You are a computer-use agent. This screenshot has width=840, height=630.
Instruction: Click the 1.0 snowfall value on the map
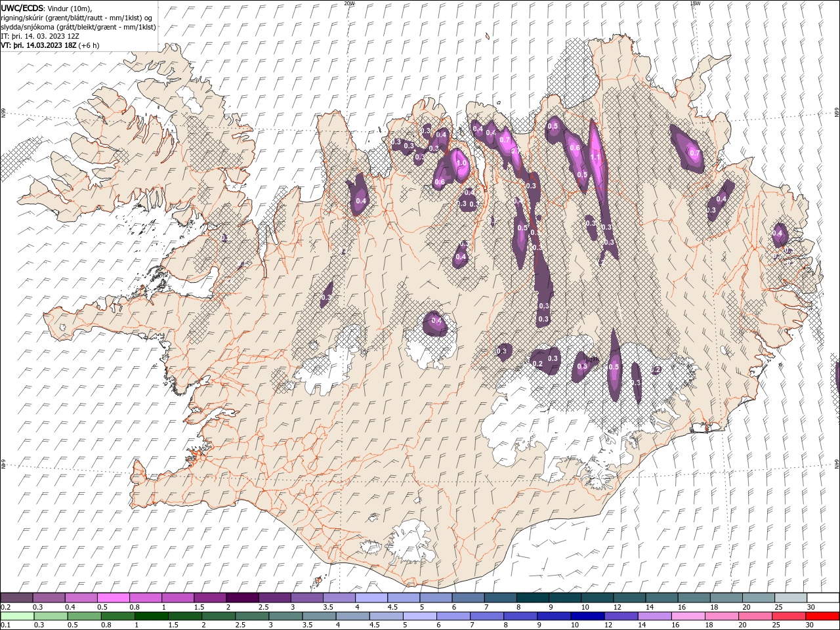pyautogui.click(x=461, y=163)
